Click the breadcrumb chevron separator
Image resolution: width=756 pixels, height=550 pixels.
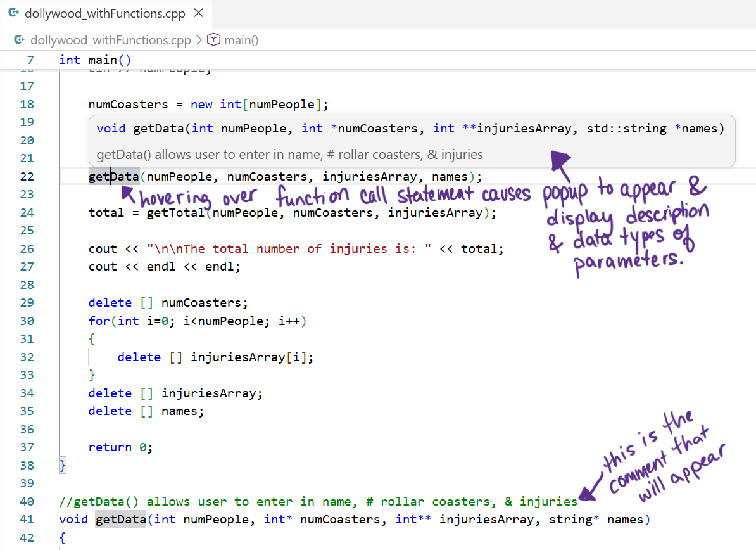[x=199, y=40]
